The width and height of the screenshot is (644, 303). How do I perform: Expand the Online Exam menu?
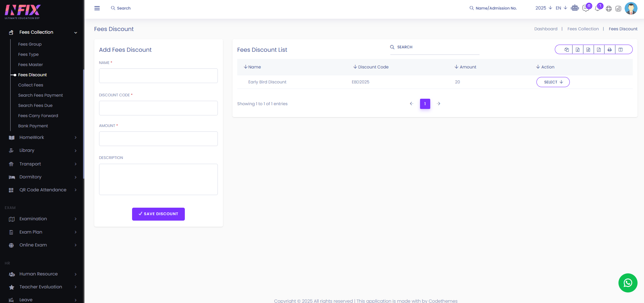pyautogui.click(x=43, y=245)
